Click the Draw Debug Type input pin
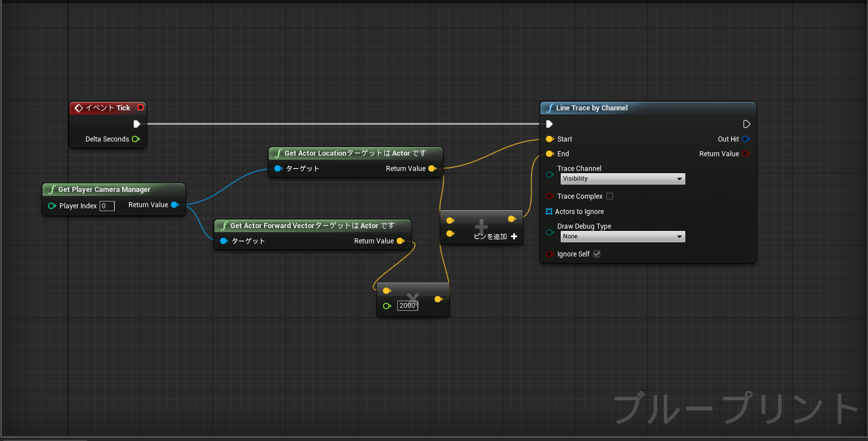Screen dimensions: 868x441 [550, 233]
